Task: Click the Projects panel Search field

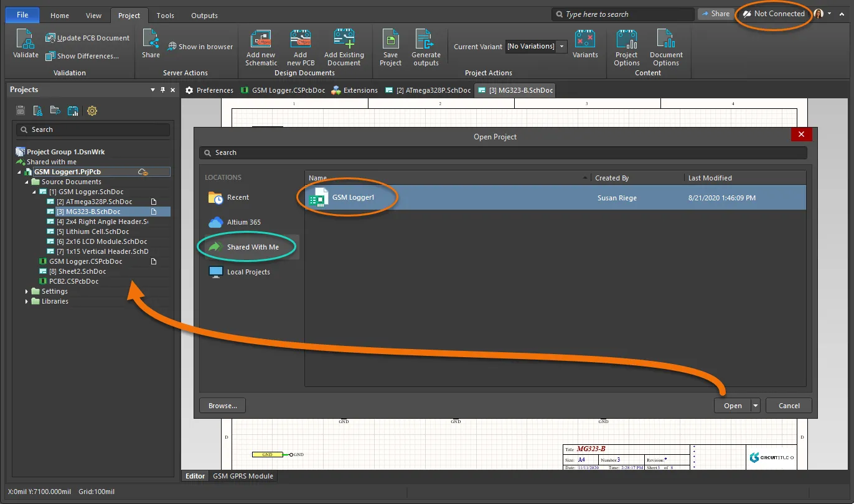Action: (x=93, y=129)
